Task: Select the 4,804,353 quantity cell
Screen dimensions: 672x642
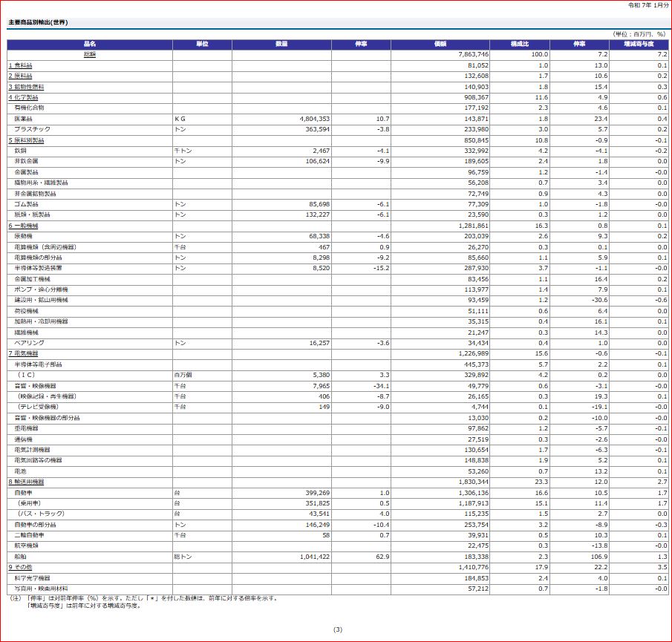Action: tap(281, 119)
